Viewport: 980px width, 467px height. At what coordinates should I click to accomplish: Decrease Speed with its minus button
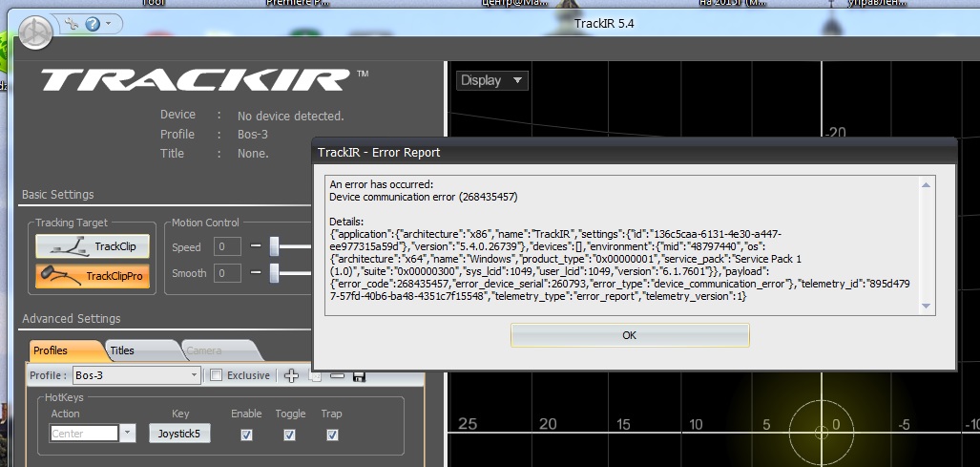click(255, 246)
